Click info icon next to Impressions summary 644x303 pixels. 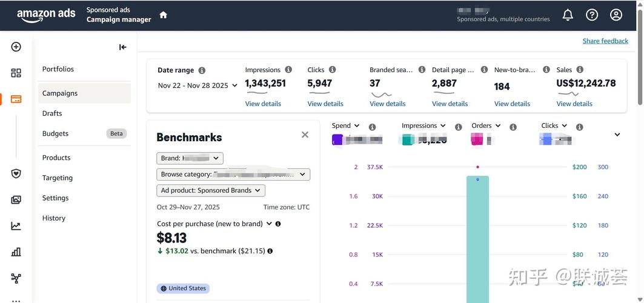(x=288, y=69)
